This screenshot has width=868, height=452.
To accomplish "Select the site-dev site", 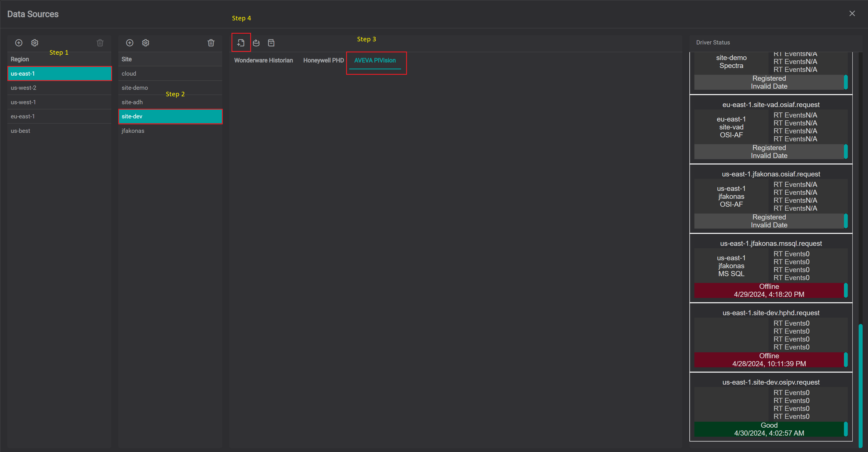I will tap(170, 116).
